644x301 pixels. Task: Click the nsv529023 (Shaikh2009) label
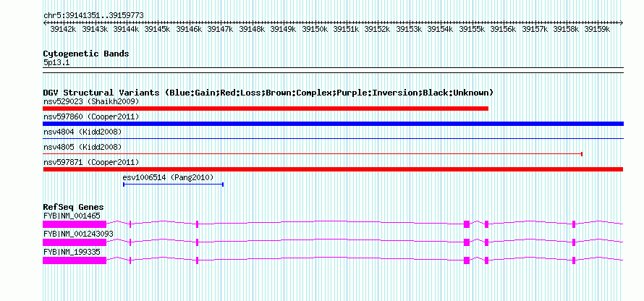[x=91, y=101]
